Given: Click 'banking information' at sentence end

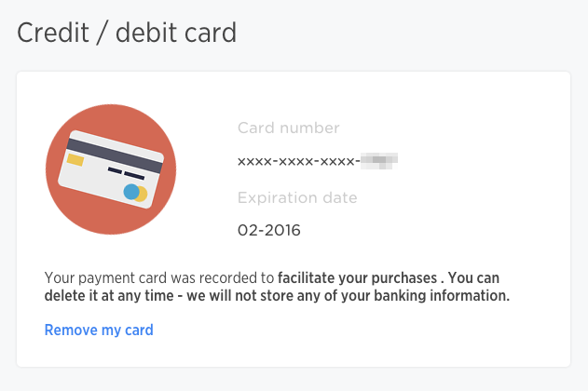Looking at the screenshot, I should coord(440,295).
